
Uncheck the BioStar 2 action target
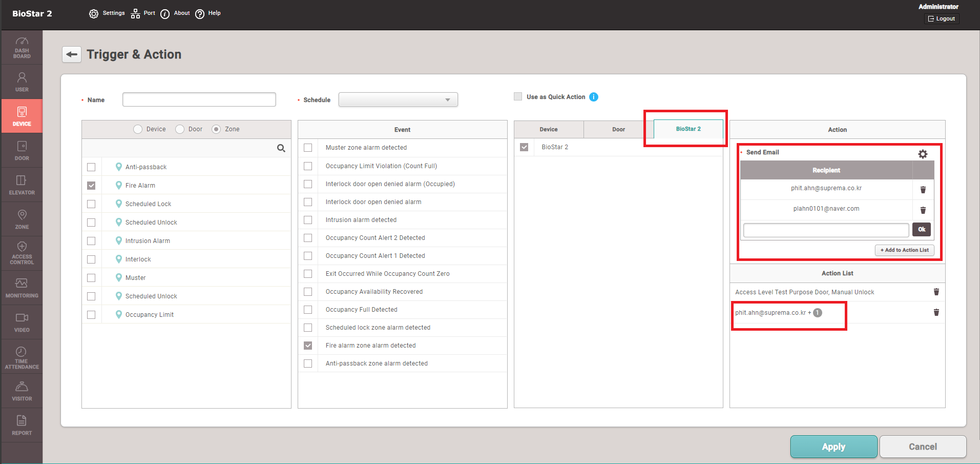(x=524, y=147)
